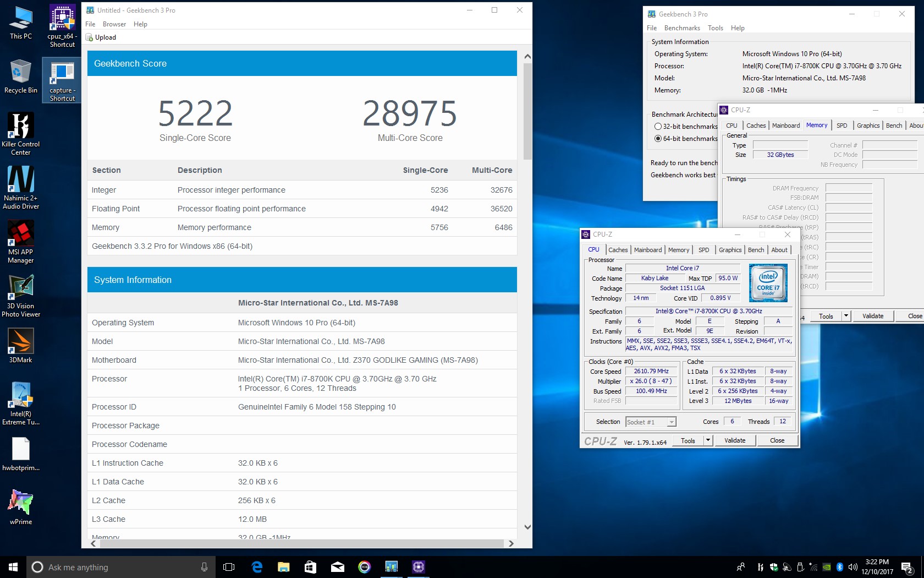Select the capture Shortcut desktop icon
924x578 pixels.
(62, 80)
